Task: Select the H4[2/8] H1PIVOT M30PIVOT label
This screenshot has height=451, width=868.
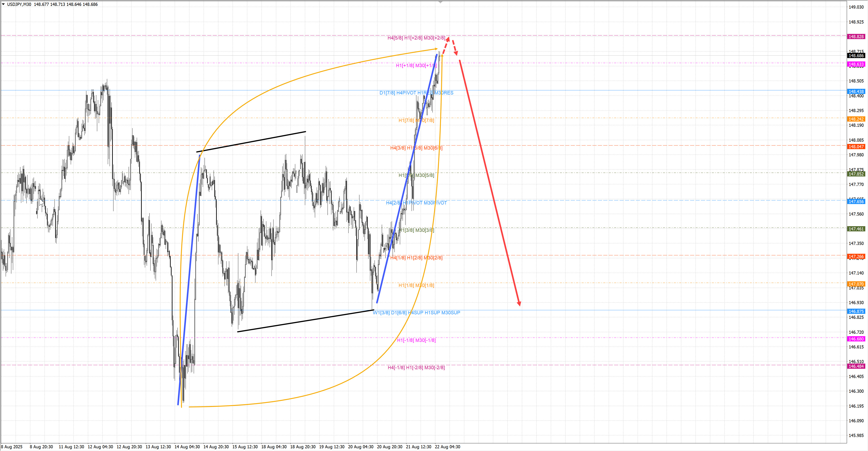Action: pos(416,203)
